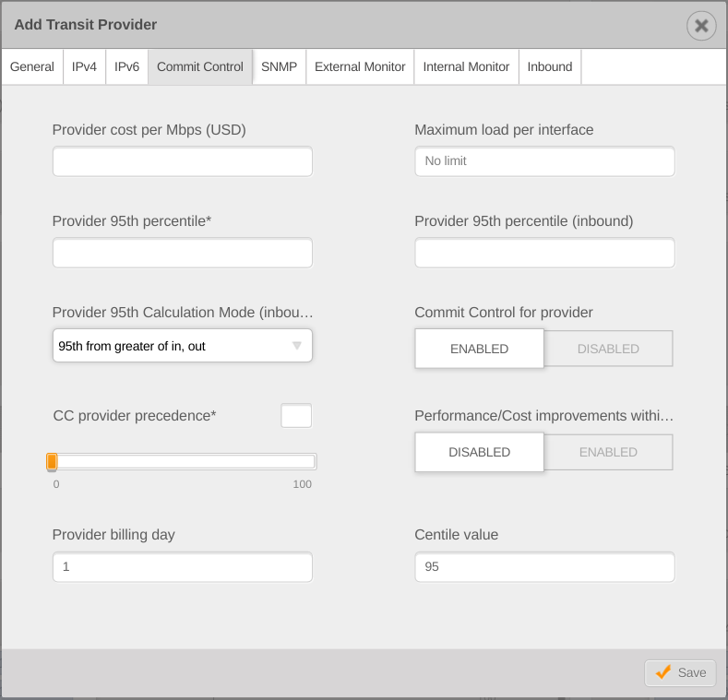Viewport: 728px width, 700px height.
Task: Click the orange checkmark on Save
Action: click(663, 671)
